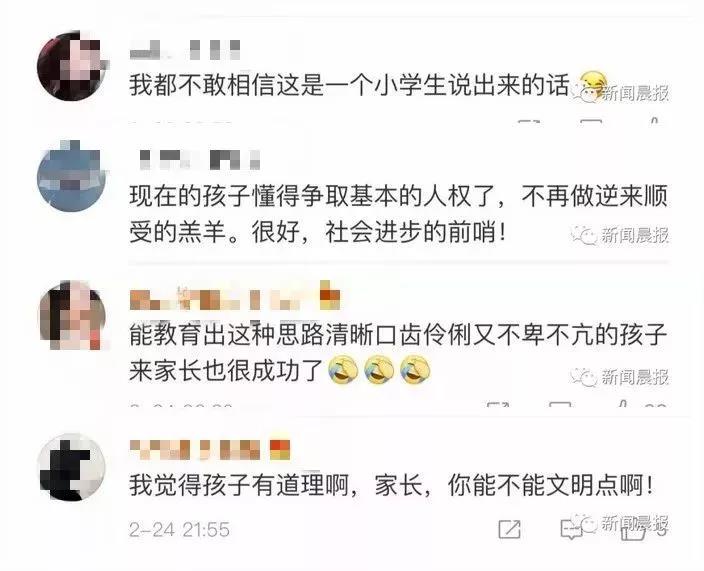This screenshot has height=571, width=704.
Task: Tap the repost icon under the last comment
Action: (x=510, y=529)
